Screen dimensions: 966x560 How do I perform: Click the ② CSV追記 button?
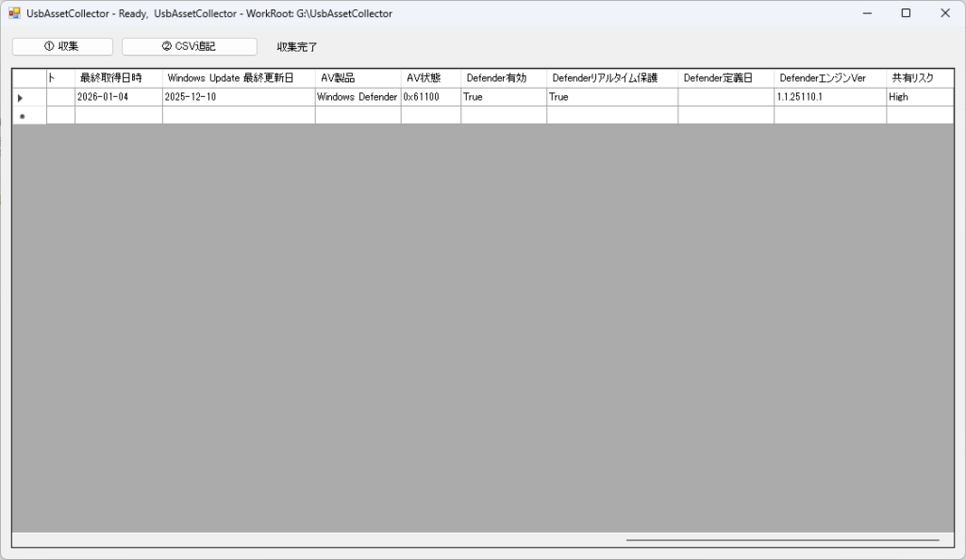pos(189,46)
